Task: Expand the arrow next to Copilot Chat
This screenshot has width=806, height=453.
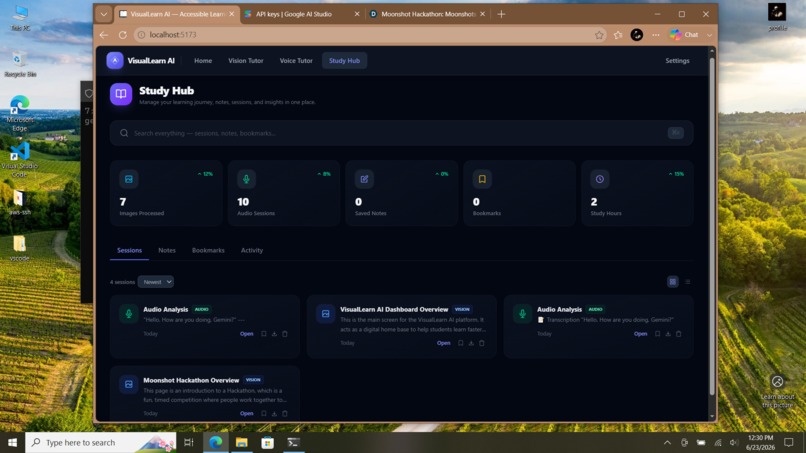Action: (709, 35)
